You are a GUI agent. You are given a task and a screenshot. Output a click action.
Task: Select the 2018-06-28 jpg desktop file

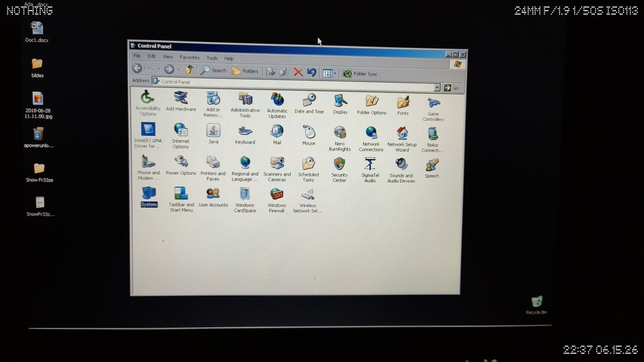[x=38, y=105]
